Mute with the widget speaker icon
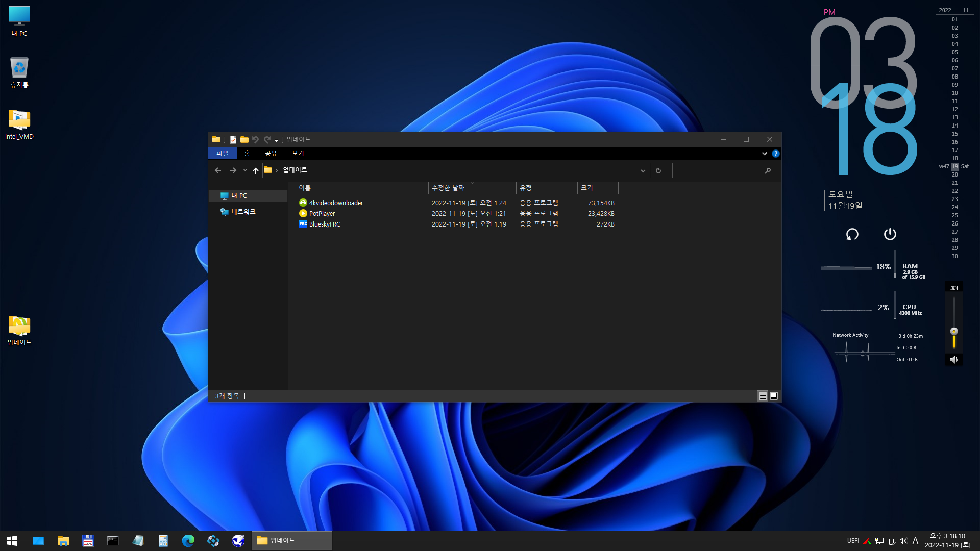 (953, 360)
